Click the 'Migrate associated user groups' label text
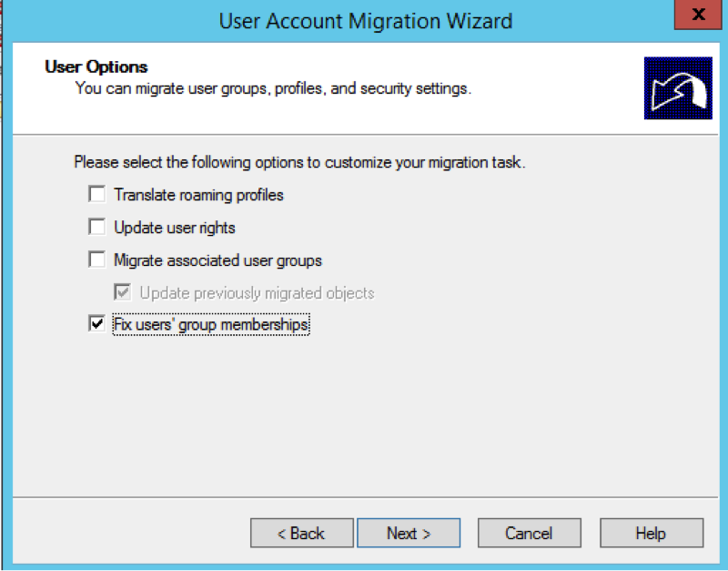 pos(217,260)
